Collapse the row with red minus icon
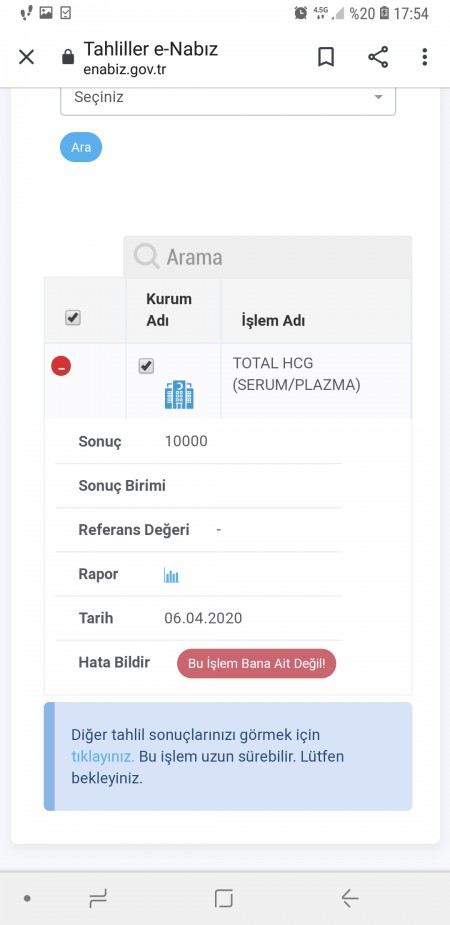This screenshot has width=450, height=925. point(61,366)
